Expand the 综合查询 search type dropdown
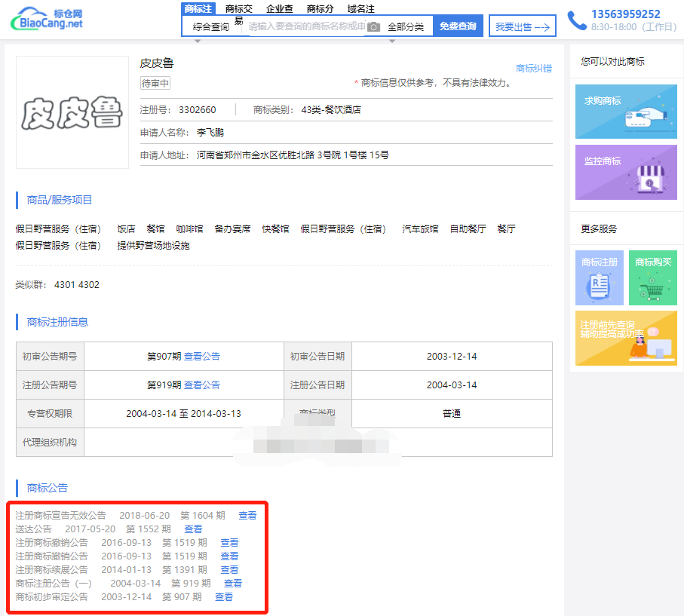Screen dimensions: 684x616 point(210,26)
